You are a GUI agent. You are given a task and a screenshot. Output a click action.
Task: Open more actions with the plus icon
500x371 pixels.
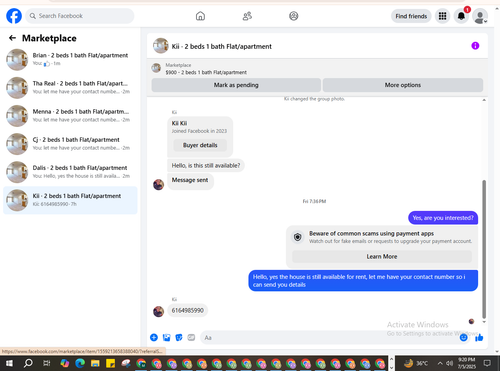click(x=154, y=337)
